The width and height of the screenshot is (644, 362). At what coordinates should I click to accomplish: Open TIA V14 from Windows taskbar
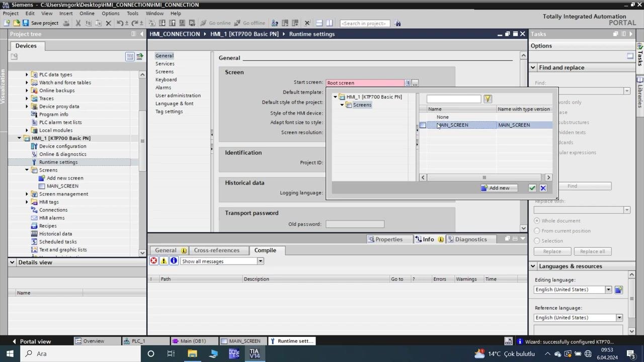click(x=254, y=353)
